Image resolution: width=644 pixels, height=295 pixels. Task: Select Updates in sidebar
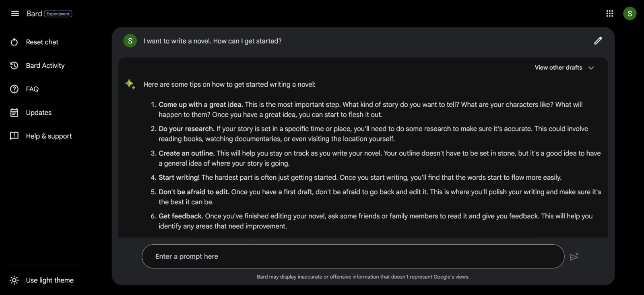39,113
